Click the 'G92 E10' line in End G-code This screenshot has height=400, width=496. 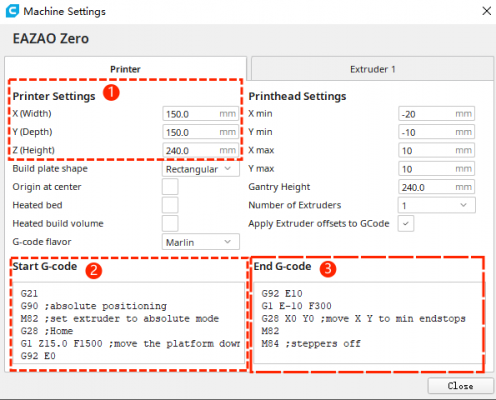pos(282,294)
